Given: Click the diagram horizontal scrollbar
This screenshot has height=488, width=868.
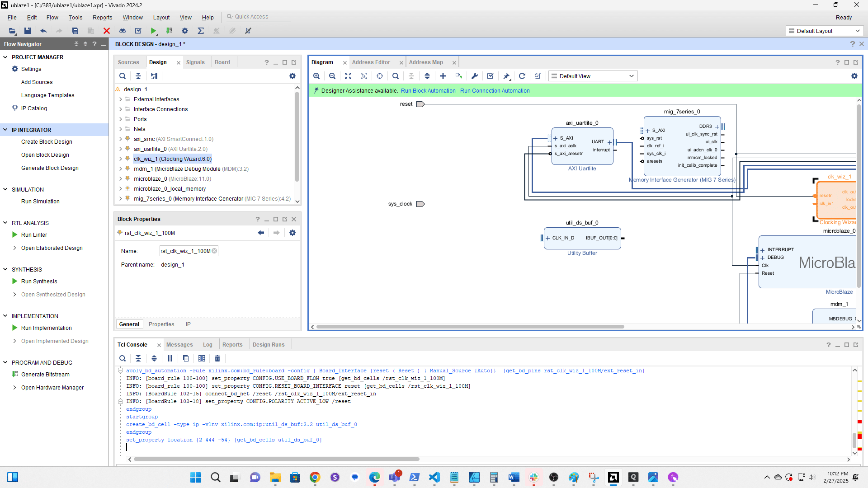Looking at the screenshot, I should 470,327.
